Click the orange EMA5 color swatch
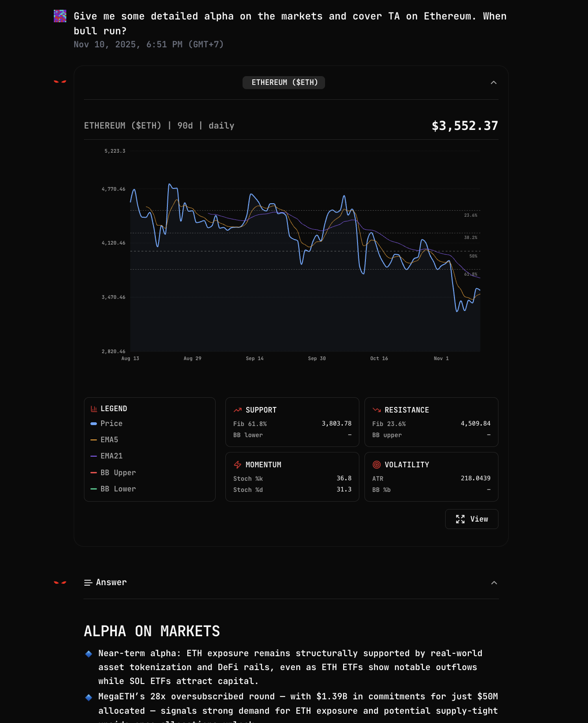Image resolution: width=588 pixels, height=723 pixels. (x=94, y=440)
